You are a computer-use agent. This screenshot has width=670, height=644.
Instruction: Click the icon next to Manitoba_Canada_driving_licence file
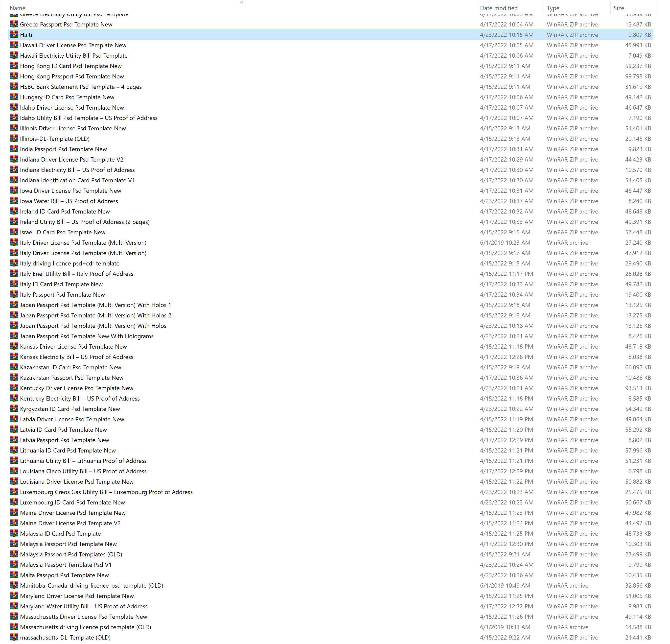coord(14,585)
